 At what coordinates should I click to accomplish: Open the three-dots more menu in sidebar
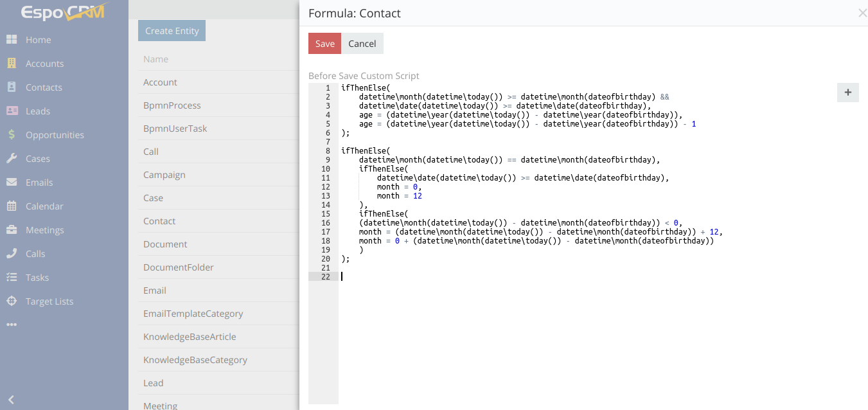12,325
